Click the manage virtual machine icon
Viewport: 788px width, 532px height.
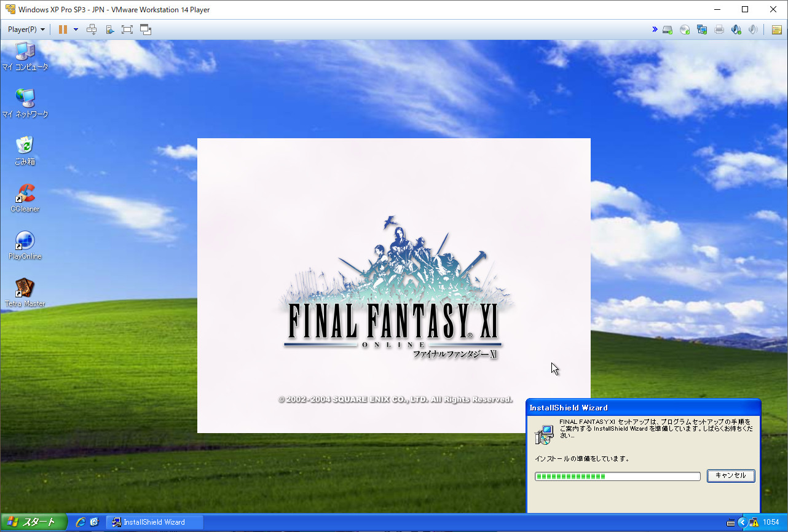coord(109,29)
